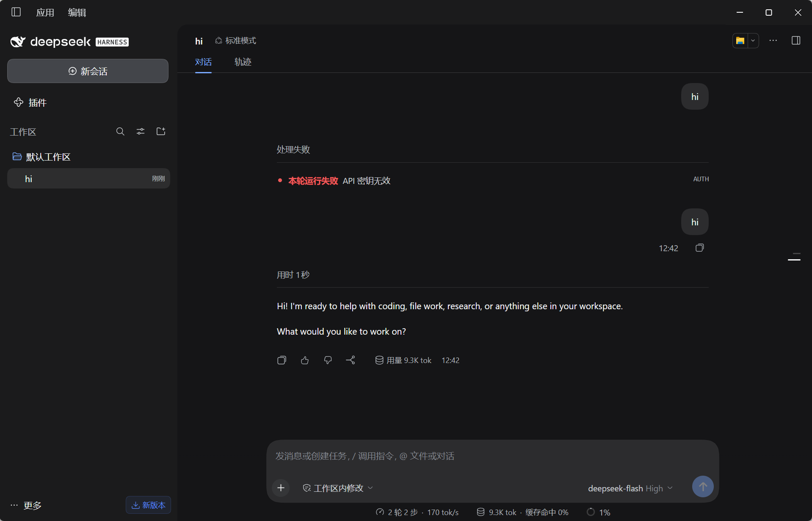This screenshot has height=521, width=812.
Task: Toggle the left sidebar panel icon
Action: pos(16,12)
